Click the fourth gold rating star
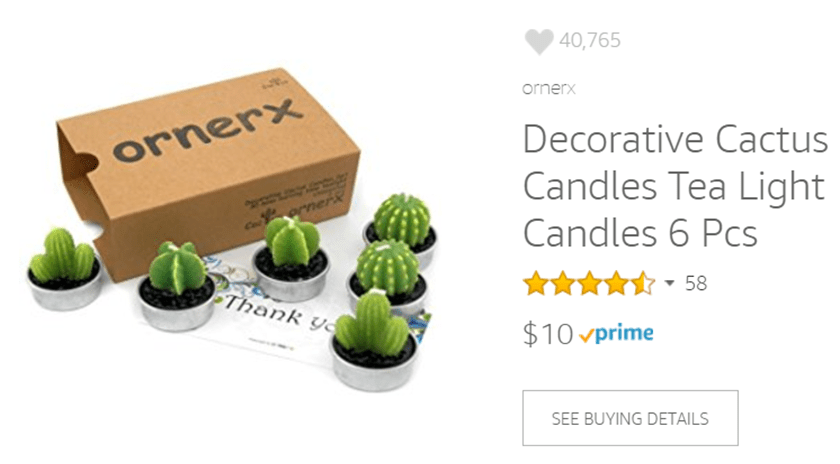The width and height of the screenshot is (840, 464). click(x=616, y=283)
